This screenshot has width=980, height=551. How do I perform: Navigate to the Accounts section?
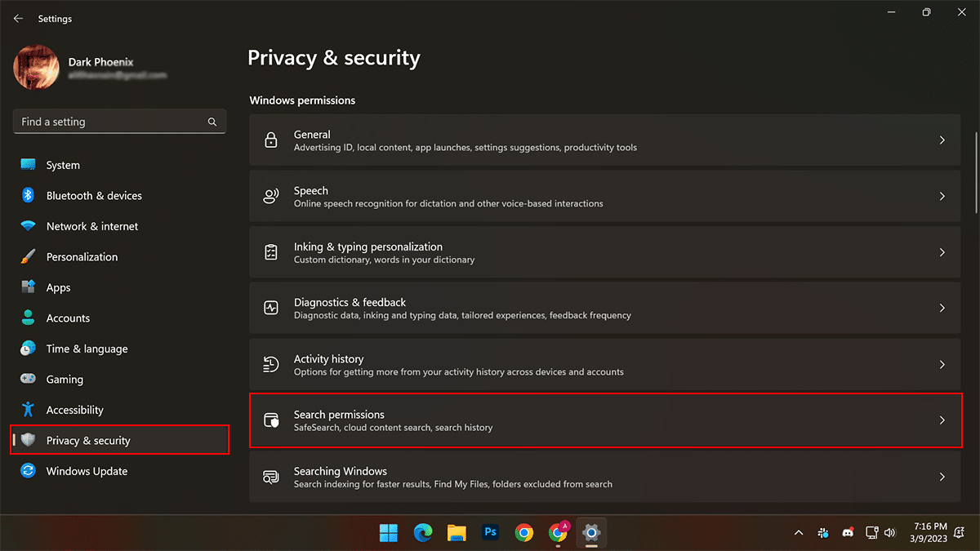(68, 318)
